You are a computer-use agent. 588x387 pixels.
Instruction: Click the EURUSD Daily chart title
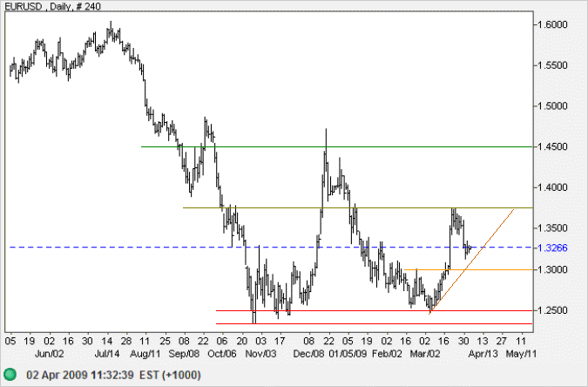[52, 6]
